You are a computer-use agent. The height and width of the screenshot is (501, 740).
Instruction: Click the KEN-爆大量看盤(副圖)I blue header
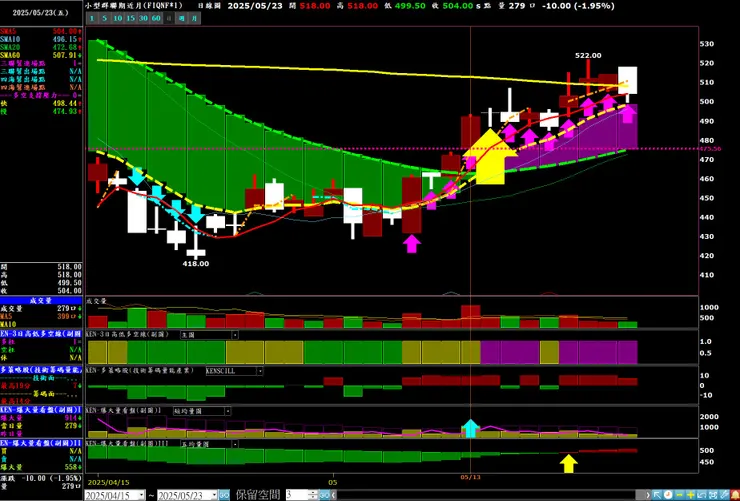click(42, 409)
